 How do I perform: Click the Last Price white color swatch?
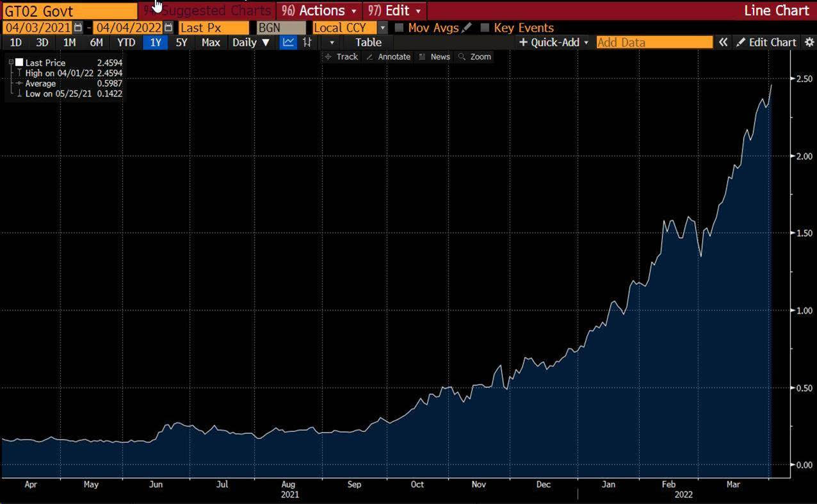tap(19, 63)
